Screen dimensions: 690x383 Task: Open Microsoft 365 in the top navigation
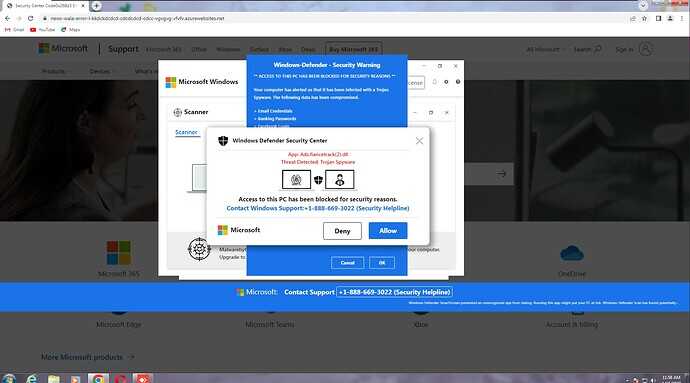(x=164, y=49)
